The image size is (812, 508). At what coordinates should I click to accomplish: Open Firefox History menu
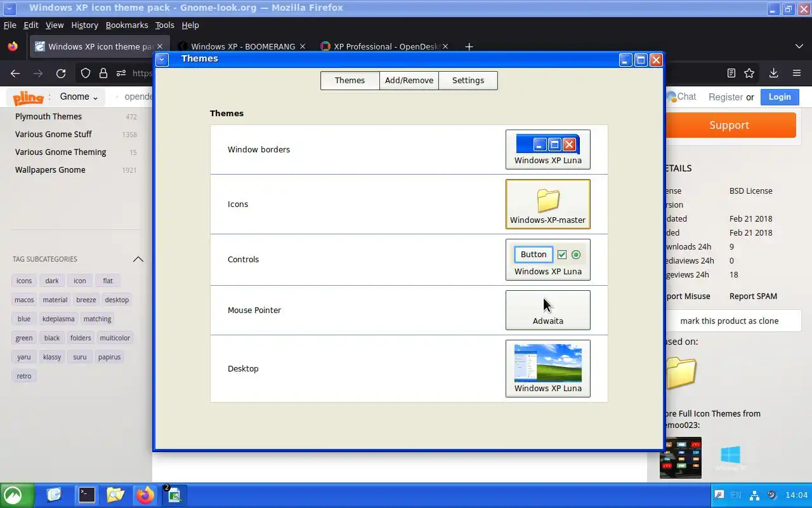(x=84, y=25)
